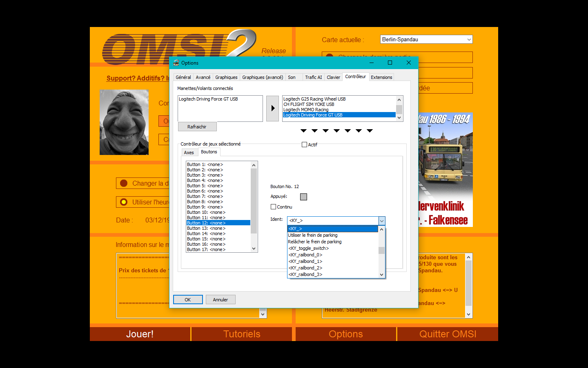Click the up arrow of the device list scrollbar

[399, 100]
